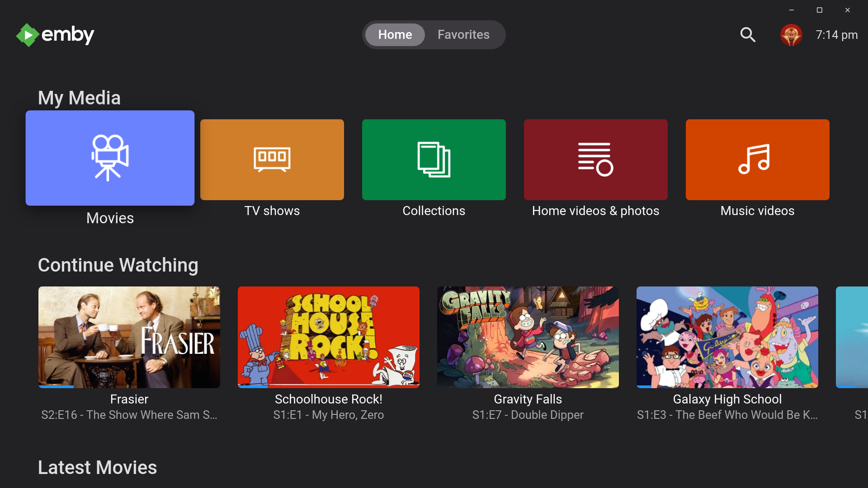This screenshot has height=488, width=868.
Task: Select the Home tab
Action: (x=395, y=35)
